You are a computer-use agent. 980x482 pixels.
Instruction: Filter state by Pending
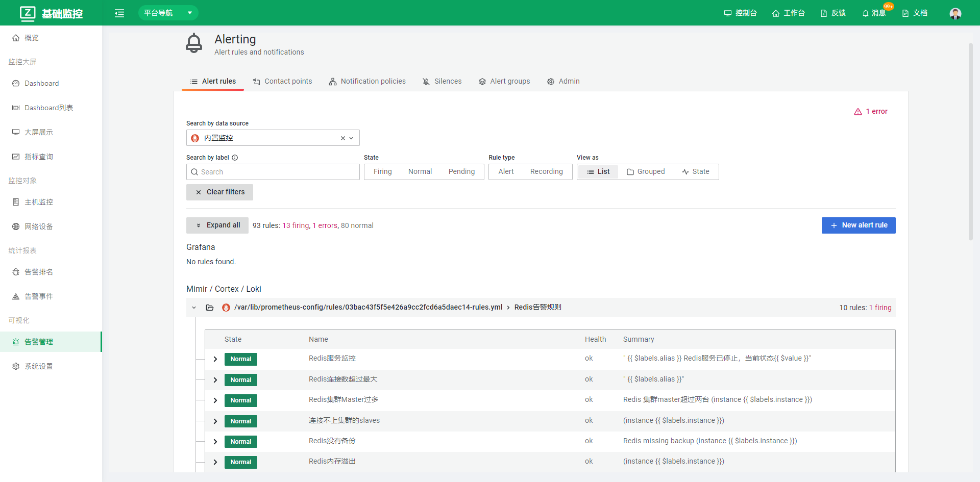(x=462, y=172)
